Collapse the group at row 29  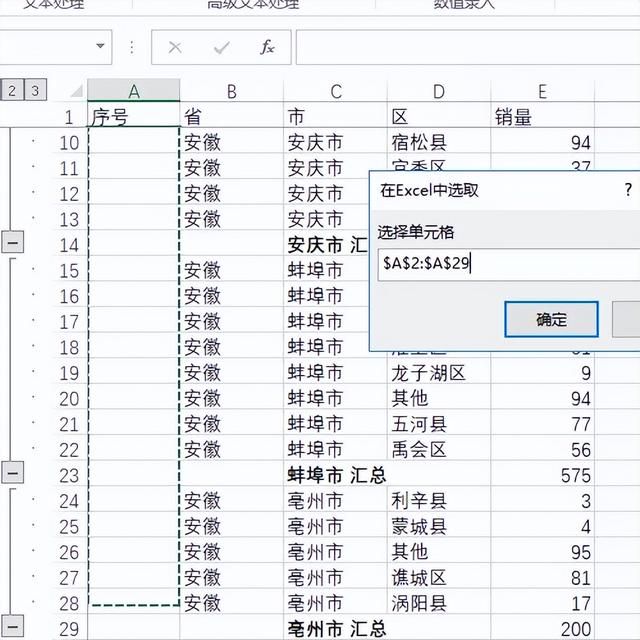(13, 627)
